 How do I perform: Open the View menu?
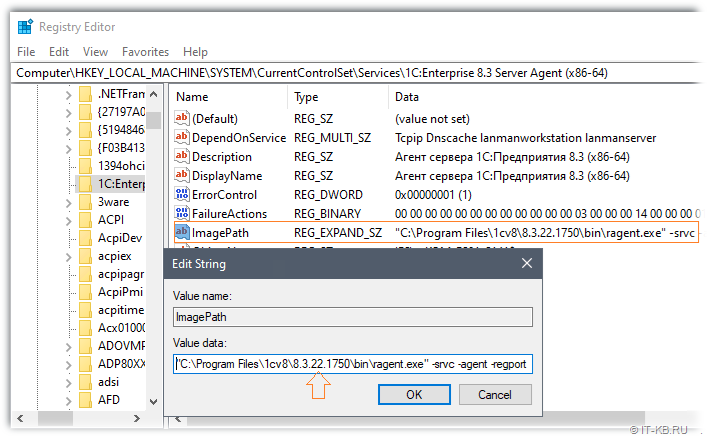pyautogui.click(x=95, y=52)
